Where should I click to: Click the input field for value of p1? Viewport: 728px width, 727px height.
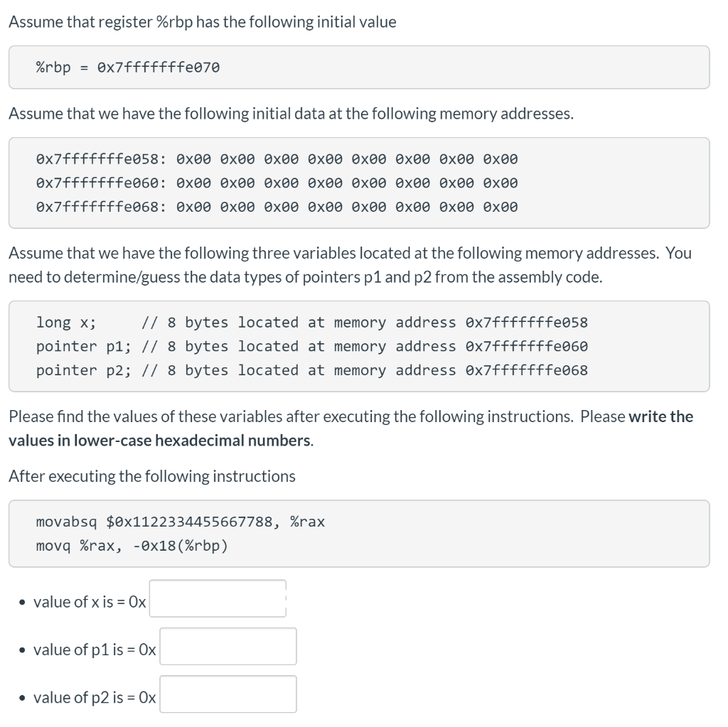[226, 646]
